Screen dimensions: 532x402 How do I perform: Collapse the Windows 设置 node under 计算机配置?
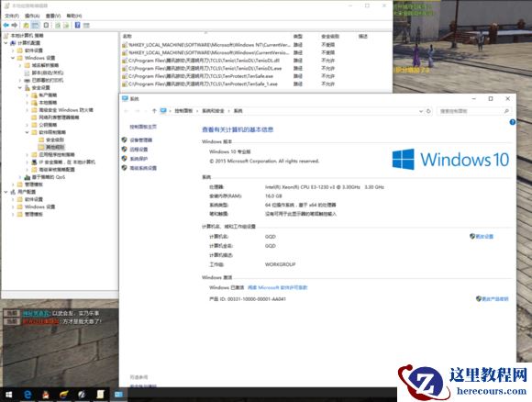(13, 58)
